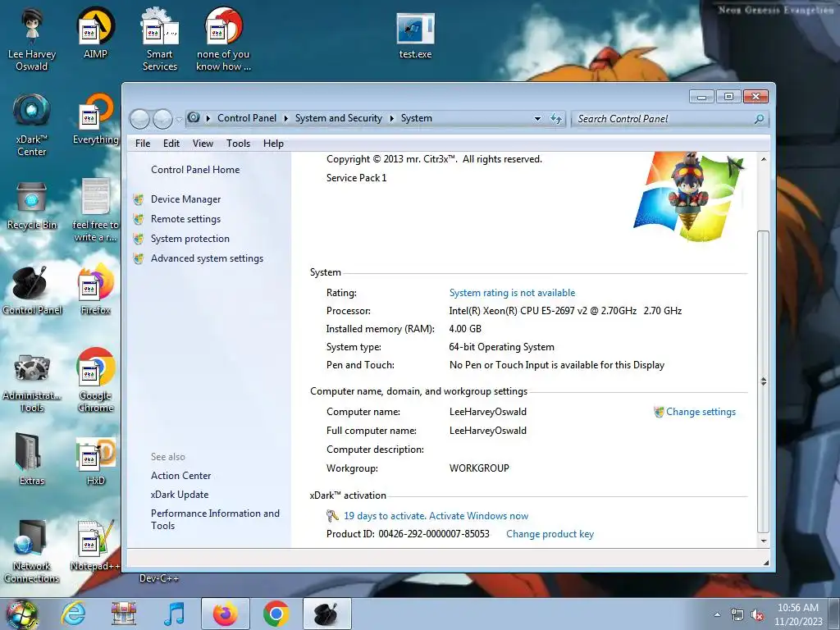
Task: Click the System and Security breadcrumb
Action: click(x=339, y=118)
